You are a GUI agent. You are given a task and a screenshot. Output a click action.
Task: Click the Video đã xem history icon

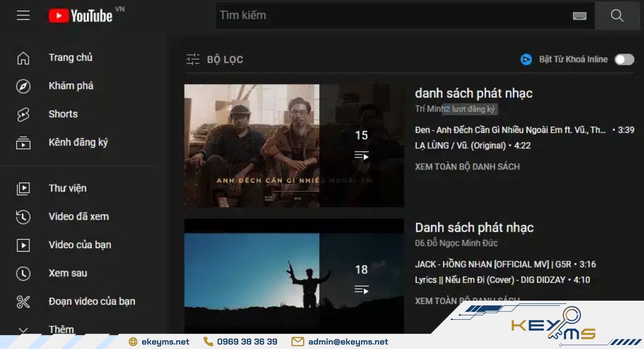23,217
